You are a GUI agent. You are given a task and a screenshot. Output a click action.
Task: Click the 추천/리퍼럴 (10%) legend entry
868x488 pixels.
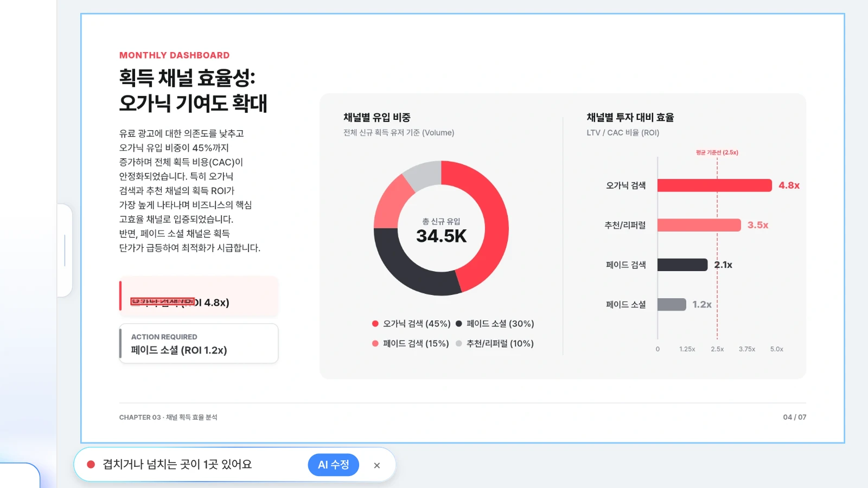(495, 344)
